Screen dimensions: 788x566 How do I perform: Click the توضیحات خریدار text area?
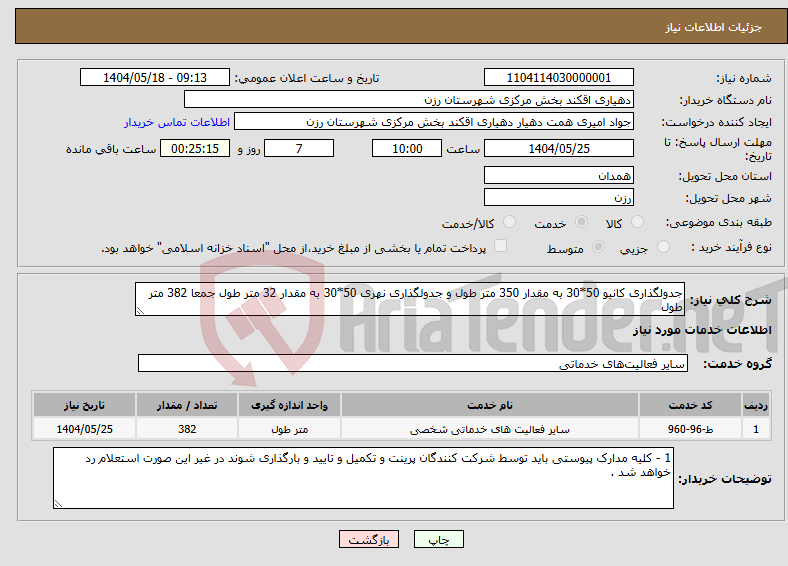pyautogui.click(x=363, y=478)
